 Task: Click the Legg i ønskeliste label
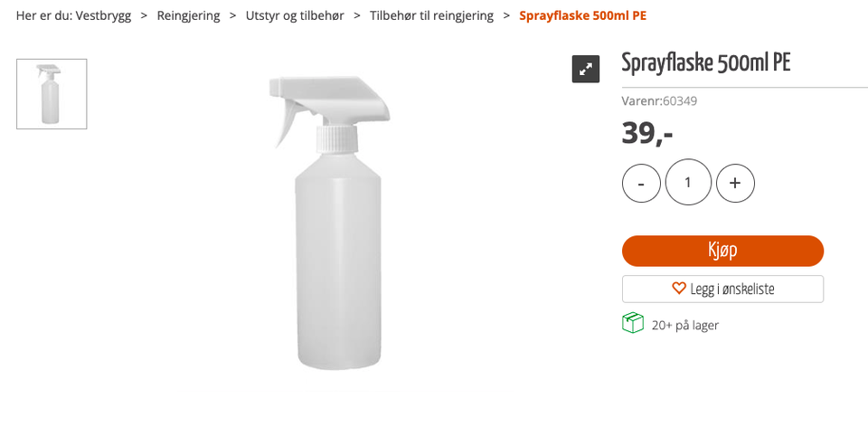(x=731, y=289)
